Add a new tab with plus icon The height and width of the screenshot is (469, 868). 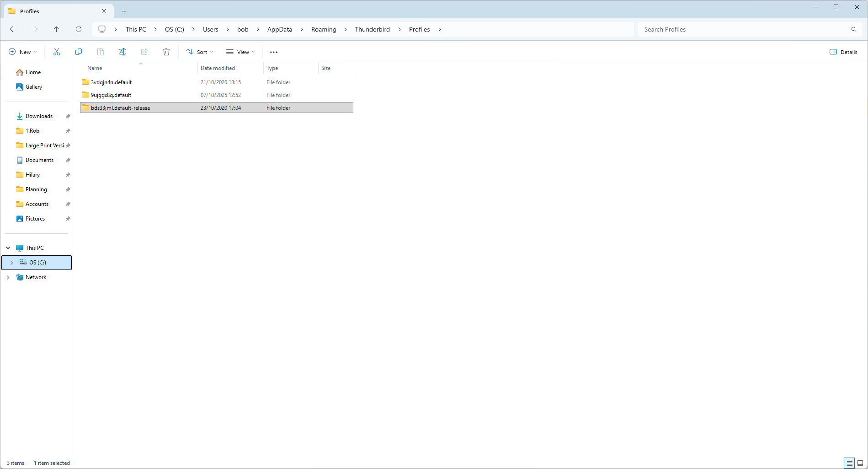click(x=124, y=11)
